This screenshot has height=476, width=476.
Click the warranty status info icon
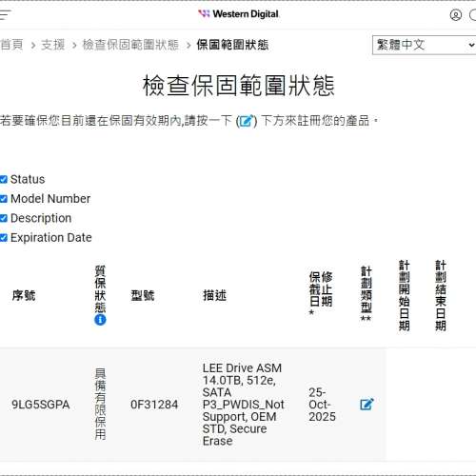coord(100,320)
